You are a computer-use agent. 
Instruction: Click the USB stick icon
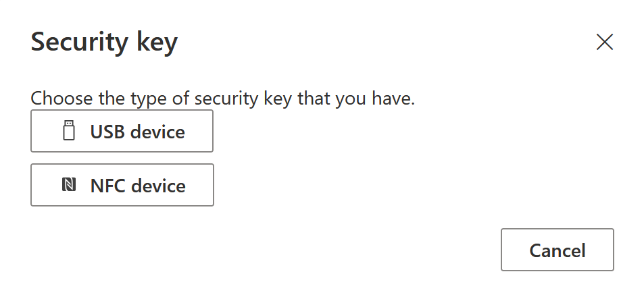tap(68, 131)
